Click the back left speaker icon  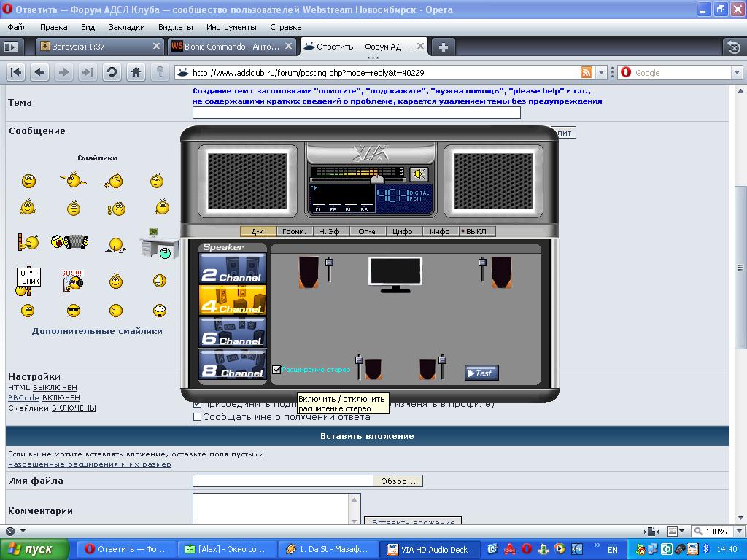(373, 370)
